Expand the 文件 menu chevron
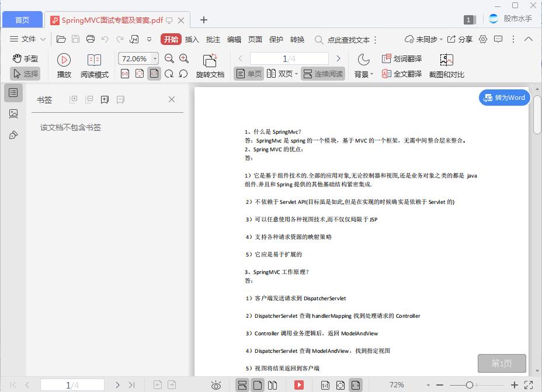Image resolution: width=542 pixels, height=392 pixels. point(43,39)
